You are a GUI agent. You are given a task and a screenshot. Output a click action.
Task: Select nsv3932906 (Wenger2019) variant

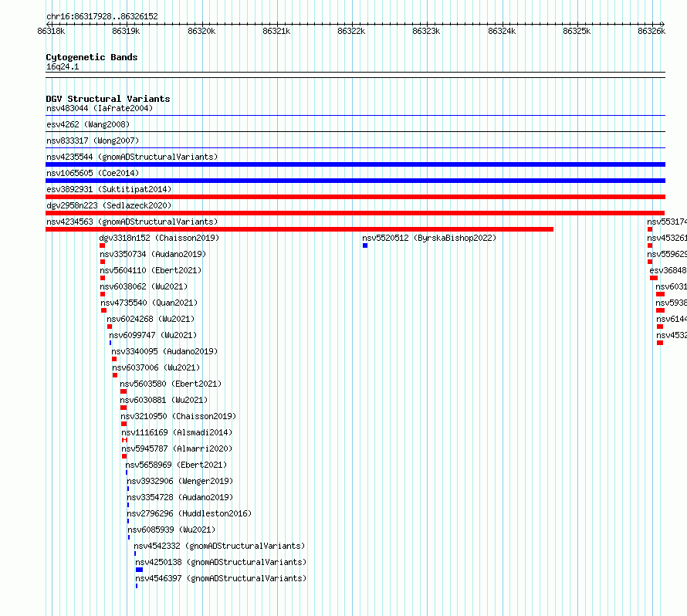(x=180, y=481)
